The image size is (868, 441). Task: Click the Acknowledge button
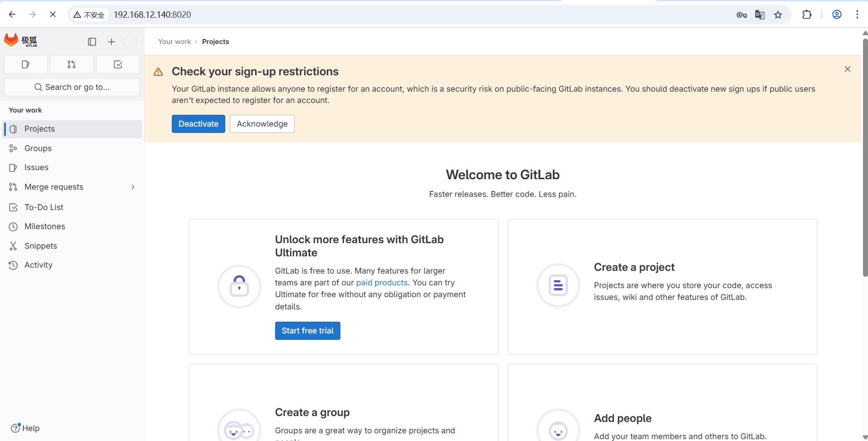tap(262, 124)
